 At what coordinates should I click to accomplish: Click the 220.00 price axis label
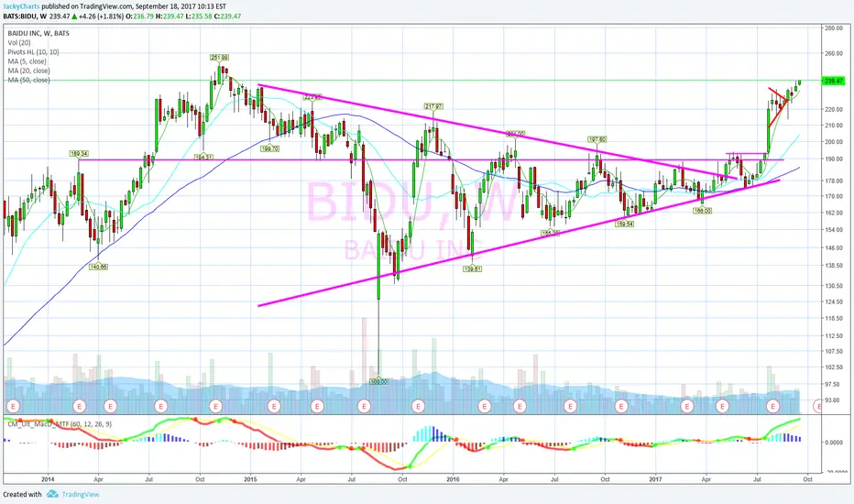834,110
